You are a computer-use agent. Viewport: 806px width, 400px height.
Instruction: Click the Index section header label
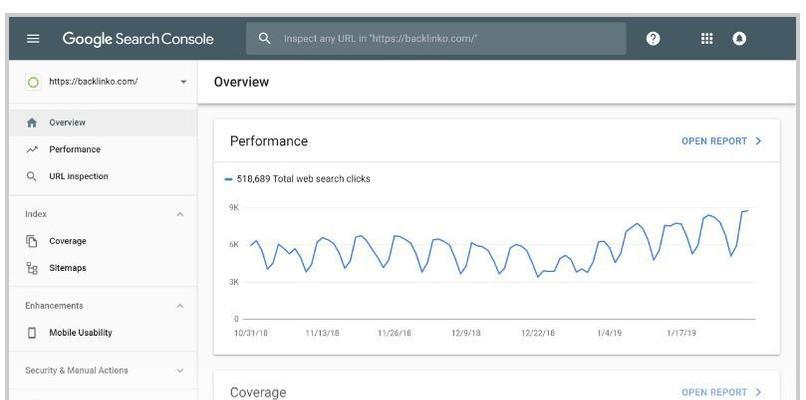36,214
